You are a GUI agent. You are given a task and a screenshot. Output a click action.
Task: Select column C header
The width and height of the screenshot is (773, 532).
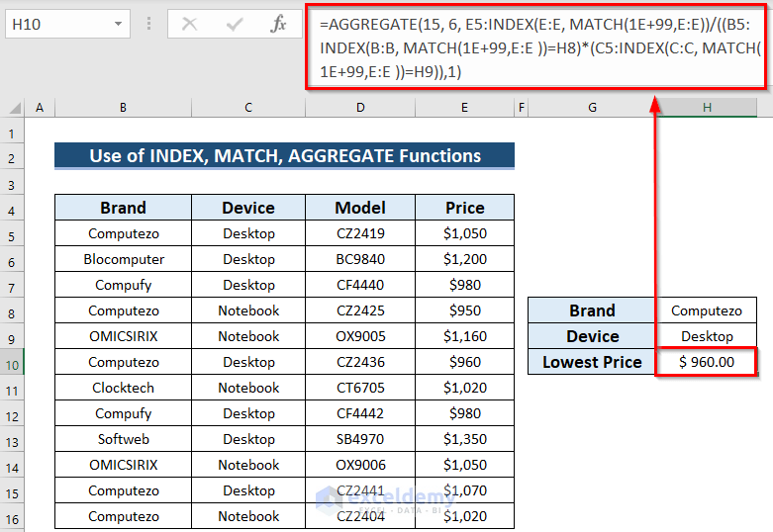pyautogui.click(x=248, y=108)
